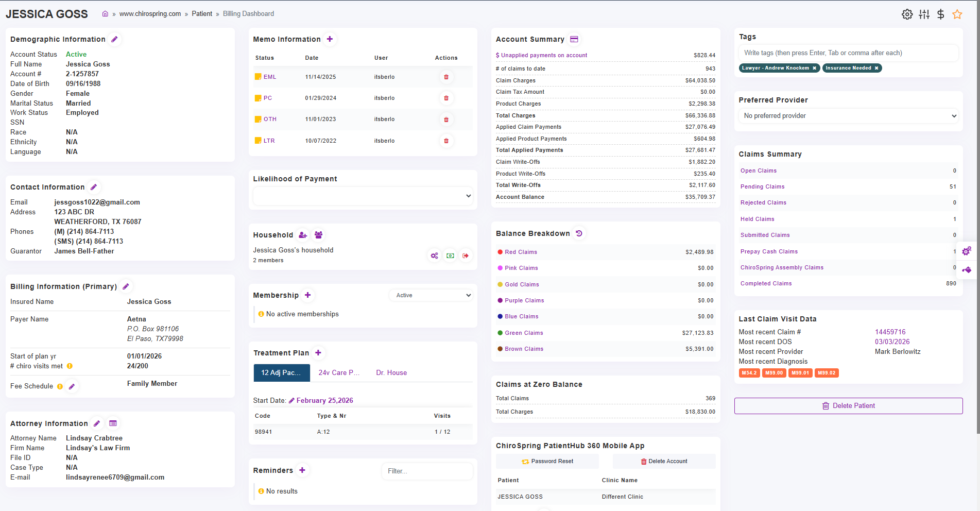The image size is (980, 511).
Task: Select the Dr. House treatment tab
Action: pyautogui.click(x=391, y=372)
